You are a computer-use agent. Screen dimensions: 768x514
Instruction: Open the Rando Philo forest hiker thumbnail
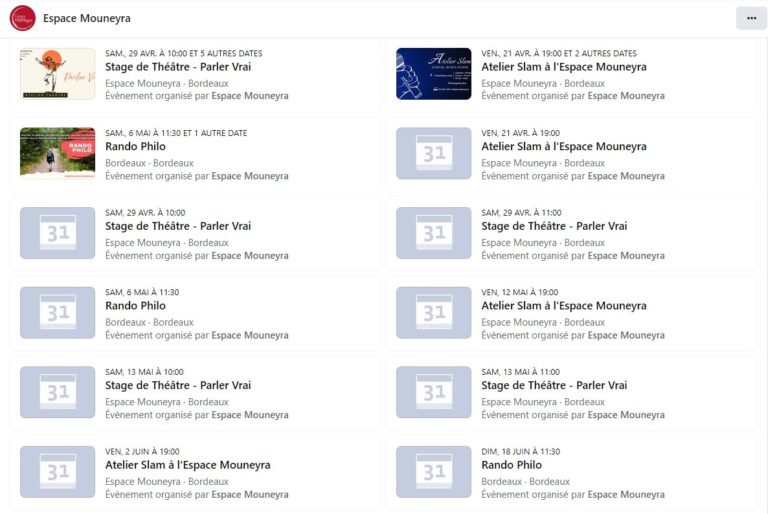point(57,153)
